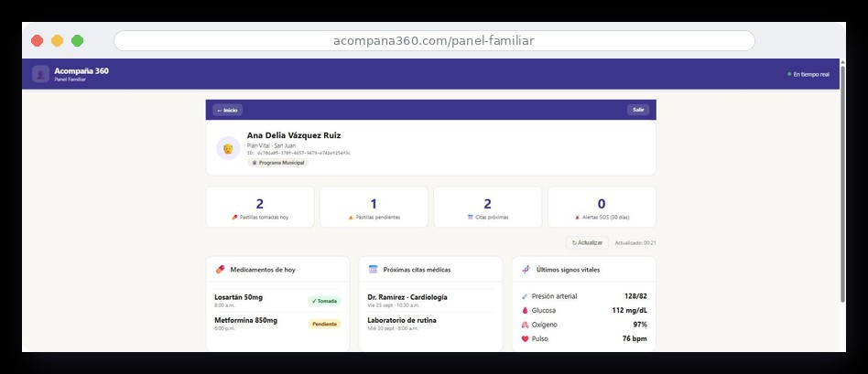Click the Actualizado: 00:21 timestamp
The image size is (868, 374).
pos(635,243)
